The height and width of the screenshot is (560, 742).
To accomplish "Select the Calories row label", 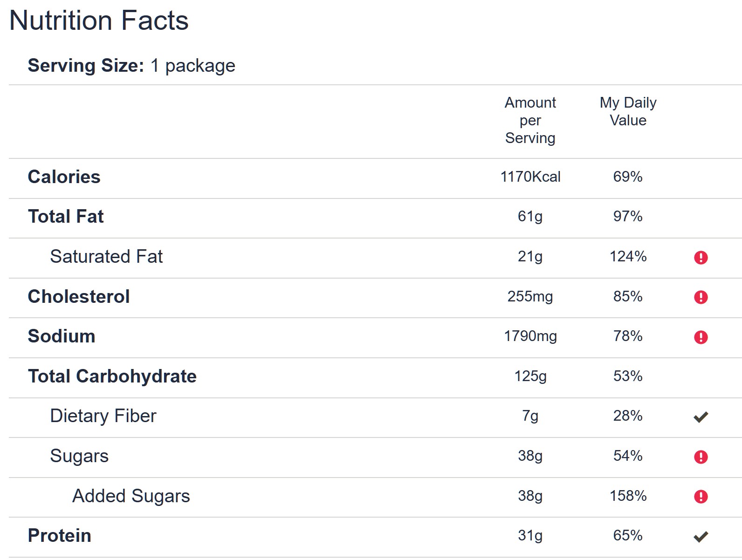I will [x=64, y=177].
